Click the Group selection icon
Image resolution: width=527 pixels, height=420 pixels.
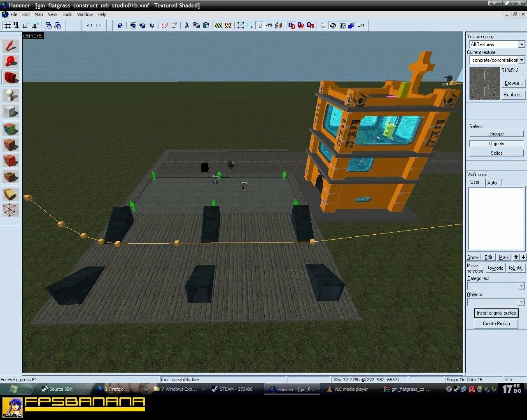133,26
